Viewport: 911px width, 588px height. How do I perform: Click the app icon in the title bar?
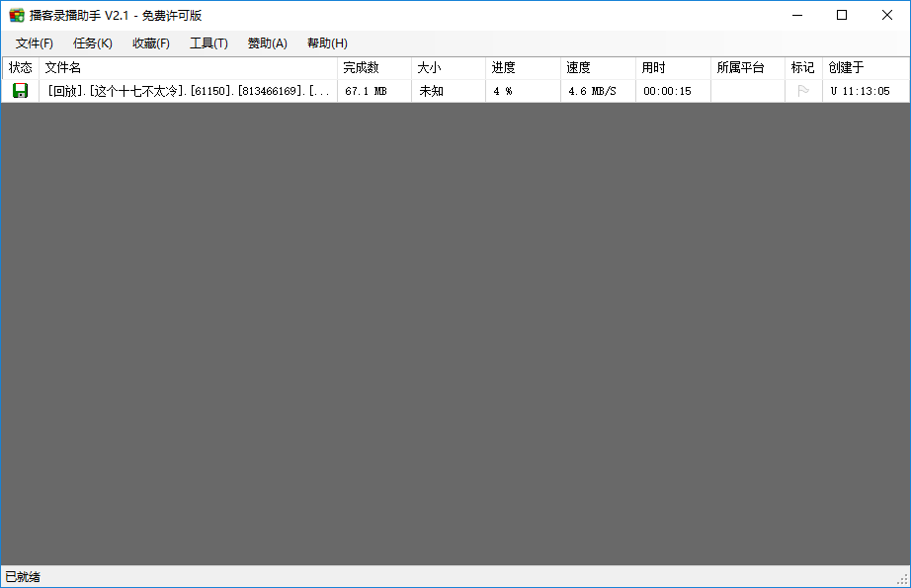click(x=16, y=15)
